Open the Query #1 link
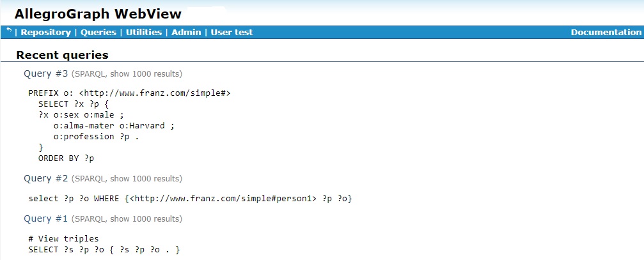The height and width of the screenshot is (260, 644). [45, 218]
